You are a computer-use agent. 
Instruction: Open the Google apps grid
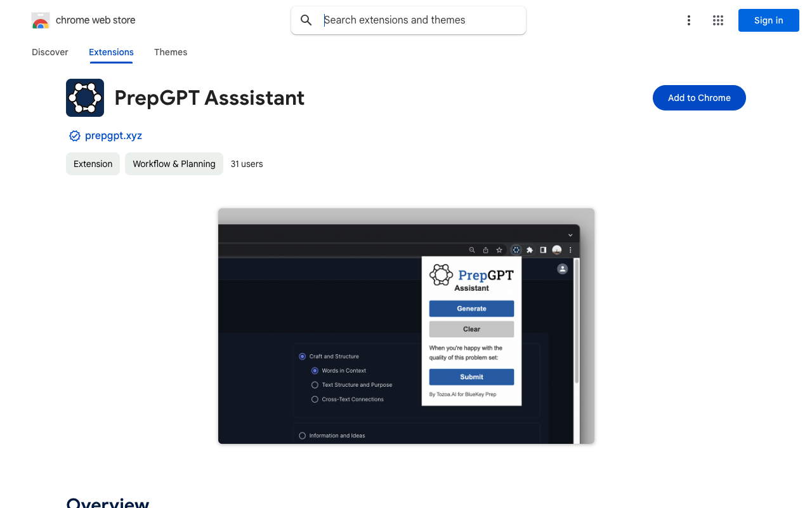718,20
